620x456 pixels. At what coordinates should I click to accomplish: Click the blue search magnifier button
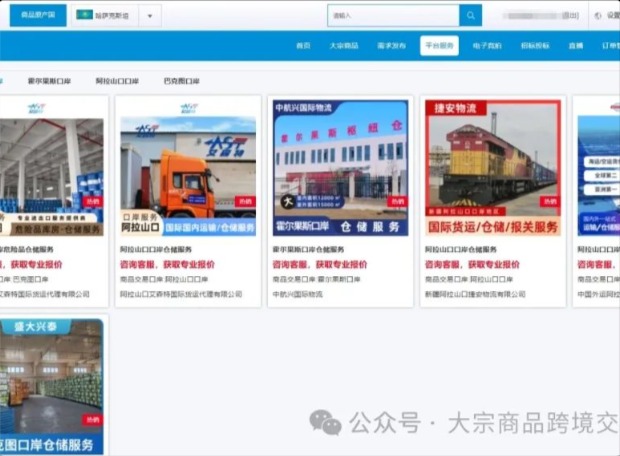[471, 15]
